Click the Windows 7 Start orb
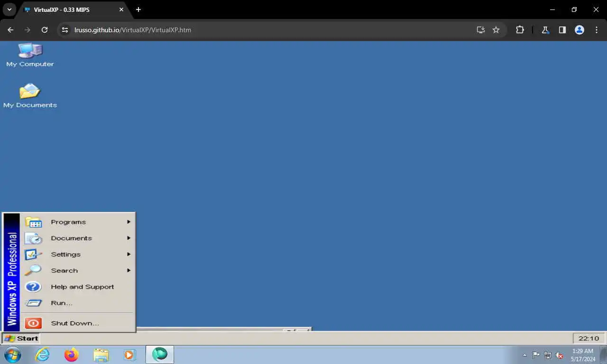 point(13,355)
